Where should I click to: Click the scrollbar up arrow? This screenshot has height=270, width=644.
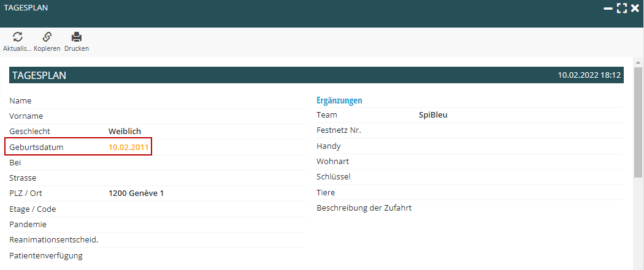[x=638, y=63]
